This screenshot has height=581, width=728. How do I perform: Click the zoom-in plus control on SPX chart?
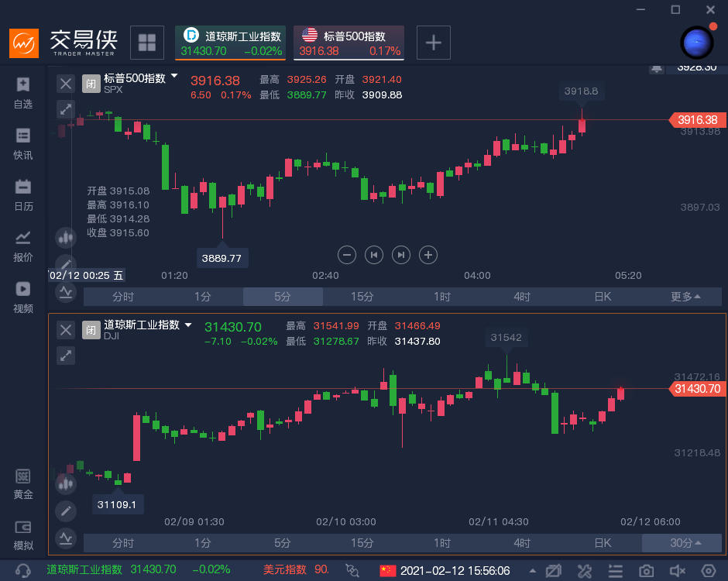[x=428, y=255]
